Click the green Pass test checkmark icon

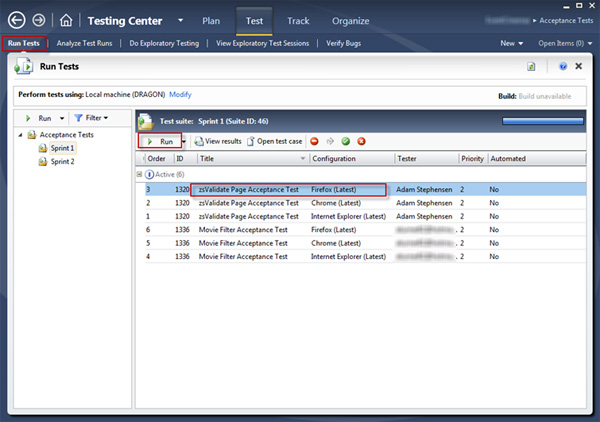pos(346,141)
